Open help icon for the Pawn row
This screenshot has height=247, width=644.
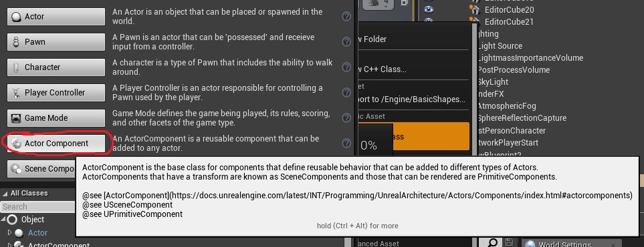[346, 42]
